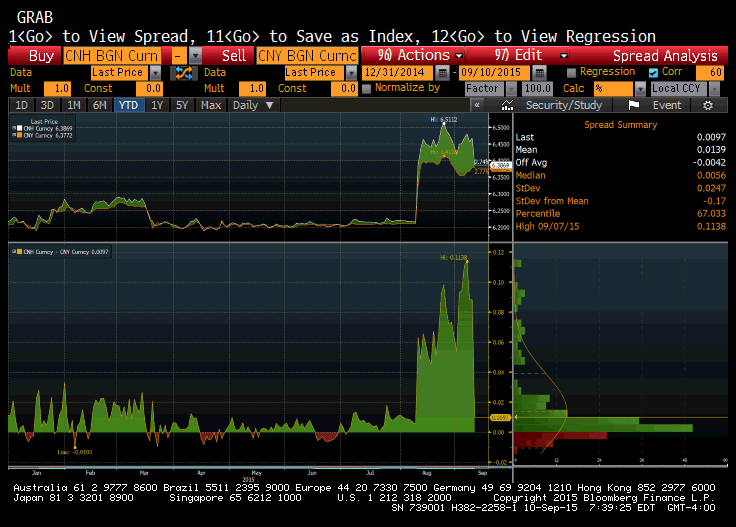The image size is (736, 527).
Task: Open the Factor dropdown
Action: point(511,89)
